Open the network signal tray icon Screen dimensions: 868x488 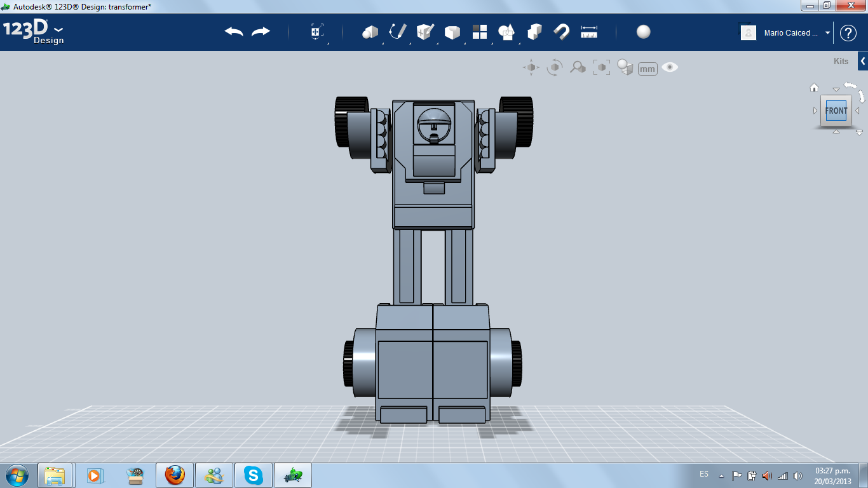(x=783, y=475)
